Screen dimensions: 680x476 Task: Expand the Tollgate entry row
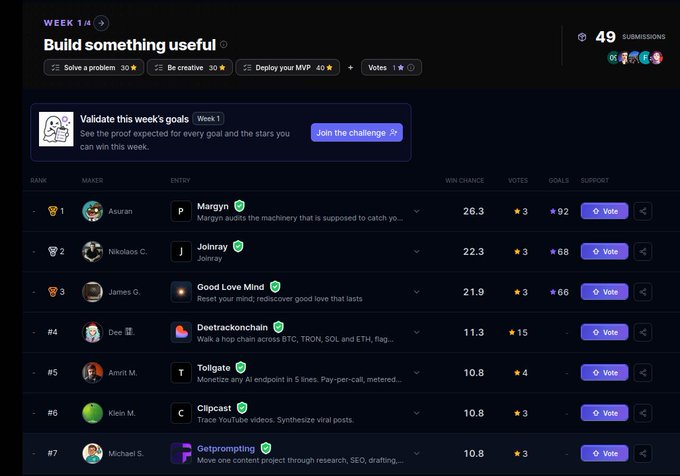pyautogui.click(x=416, y=372)
